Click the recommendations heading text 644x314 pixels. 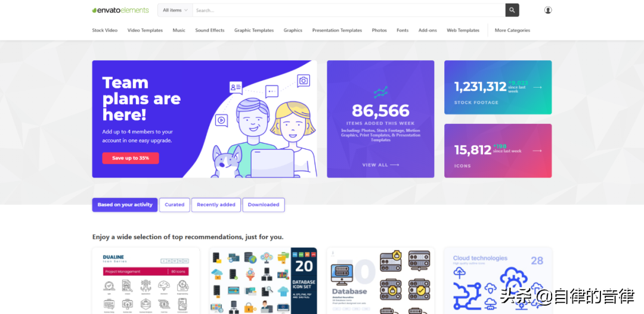tap(188, 237)
